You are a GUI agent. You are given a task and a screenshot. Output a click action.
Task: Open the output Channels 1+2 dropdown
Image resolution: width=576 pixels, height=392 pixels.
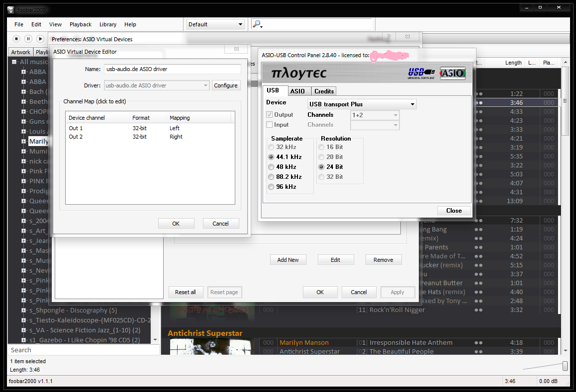375,115
